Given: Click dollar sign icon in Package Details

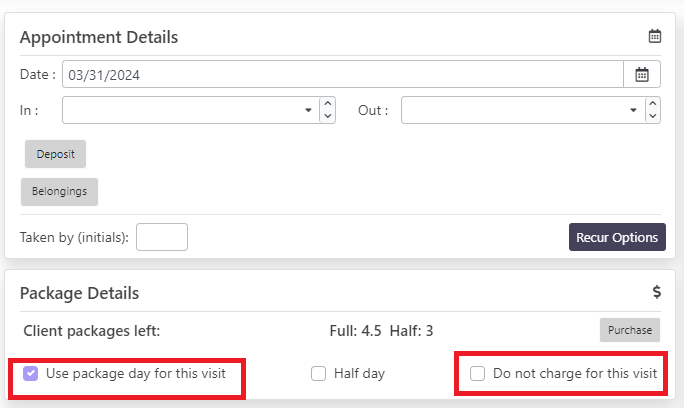Looking at the screenshot, I should 656,293.
